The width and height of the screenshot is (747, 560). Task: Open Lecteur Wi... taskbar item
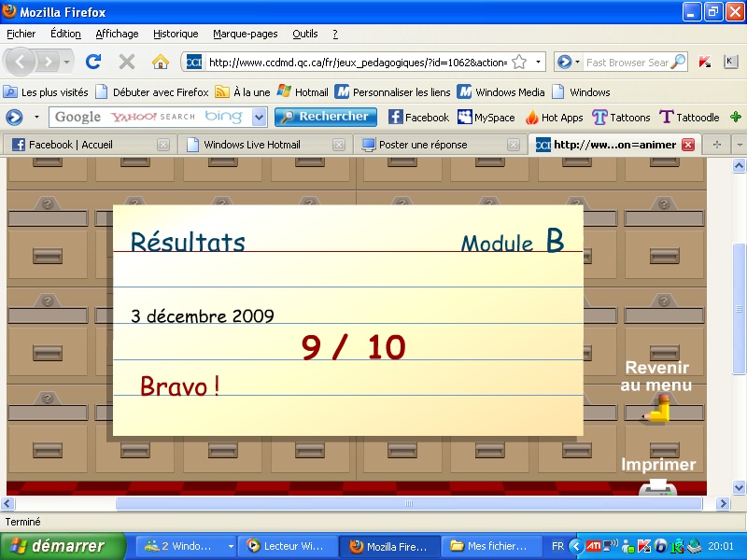(x=288, y=546)
